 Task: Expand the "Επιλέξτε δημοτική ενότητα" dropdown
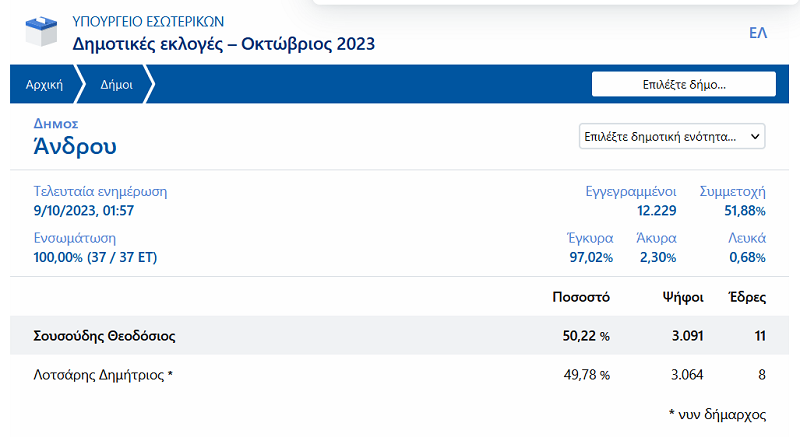[671, 136]
